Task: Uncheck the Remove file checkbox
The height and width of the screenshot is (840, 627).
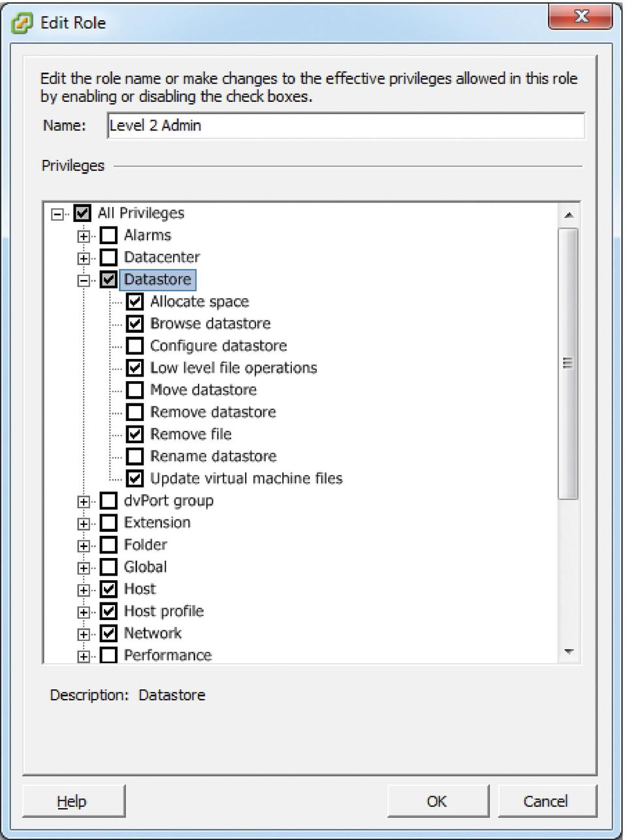Action: [x=135, y=434]
